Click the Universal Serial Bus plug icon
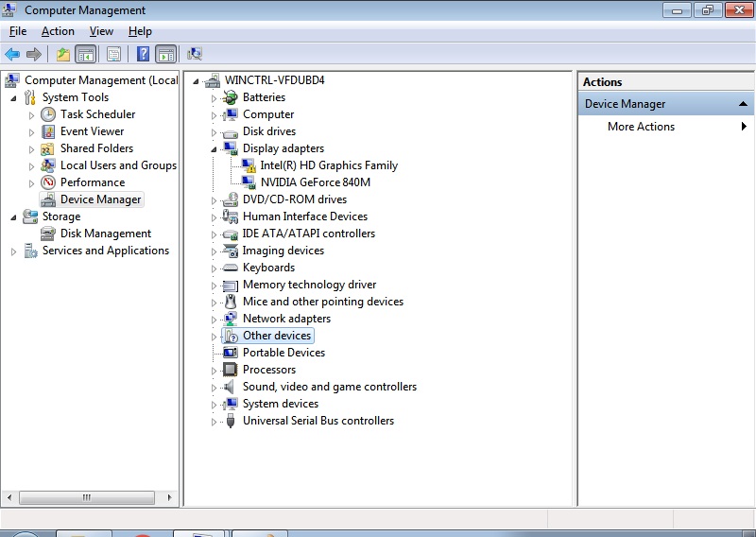 point(231,421)
